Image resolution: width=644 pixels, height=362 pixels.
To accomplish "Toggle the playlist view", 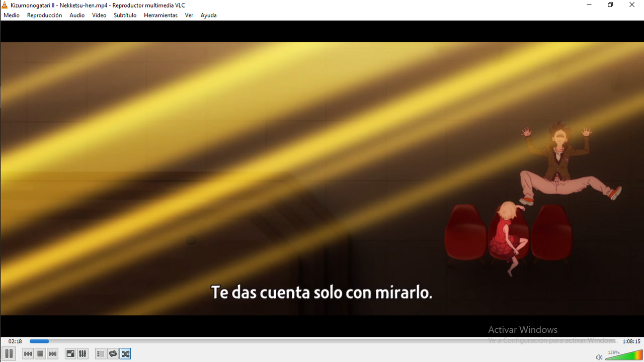I will pos(101,354).
